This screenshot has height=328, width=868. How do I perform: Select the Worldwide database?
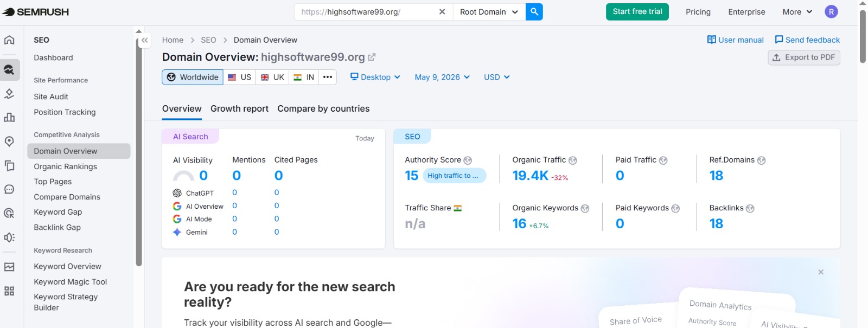click(x=193, y=77)
